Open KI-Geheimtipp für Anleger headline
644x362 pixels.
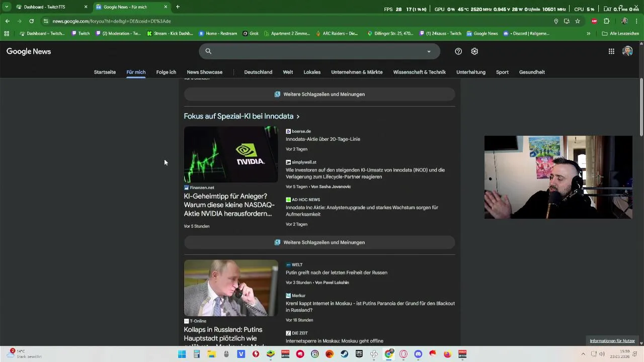(x=229, y=205)
